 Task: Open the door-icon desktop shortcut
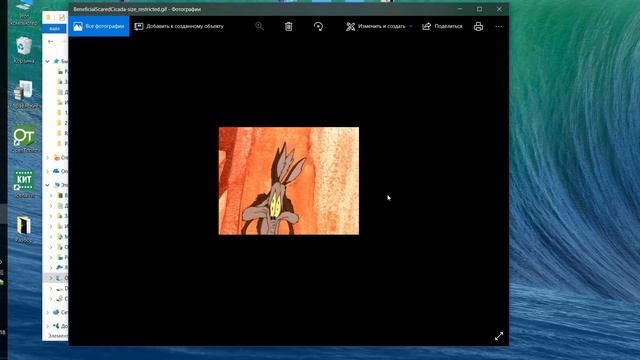click(x=24, y=229)
